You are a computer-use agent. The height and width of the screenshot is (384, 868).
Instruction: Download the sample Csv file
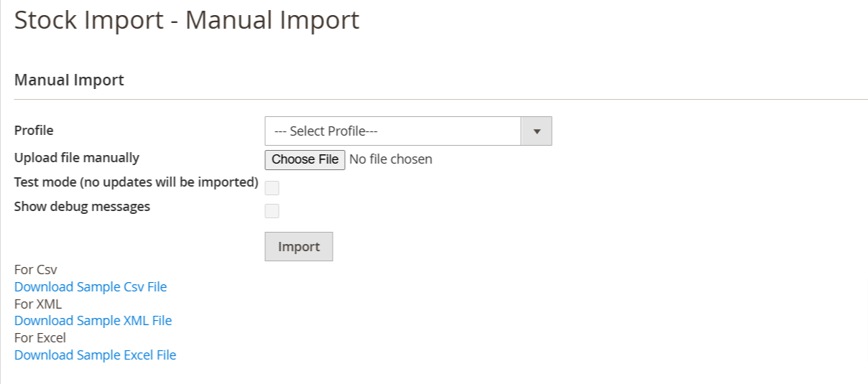(x=91, y=287)
